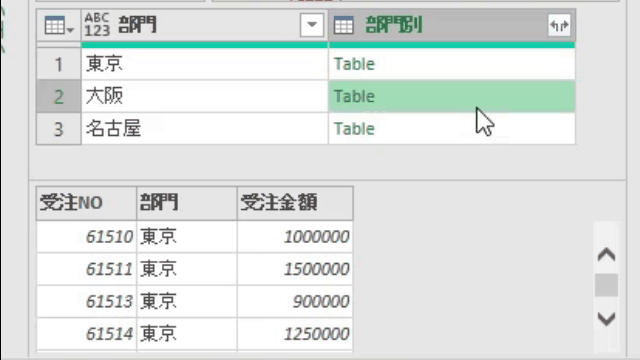
Task: Open the Table link in the 名古屋 row
Action: (x=354, y=129)
